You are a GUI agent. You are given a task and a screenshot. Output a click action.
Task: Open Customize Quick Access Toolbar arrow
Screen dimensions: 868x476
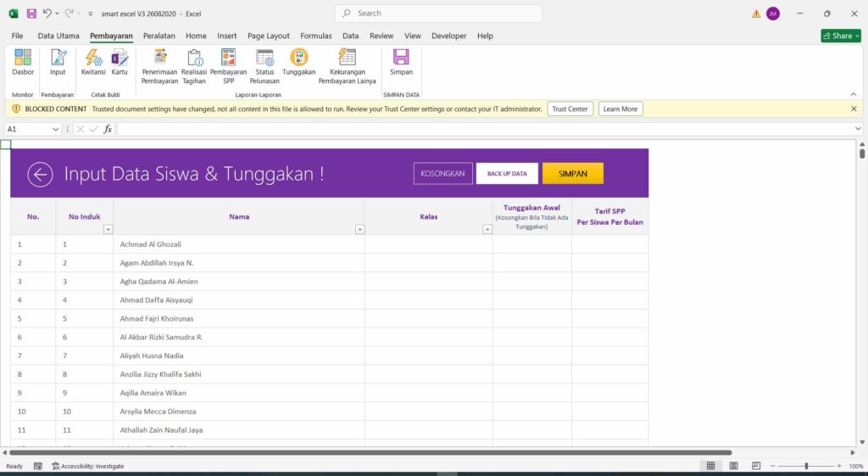tap(90, 14)
